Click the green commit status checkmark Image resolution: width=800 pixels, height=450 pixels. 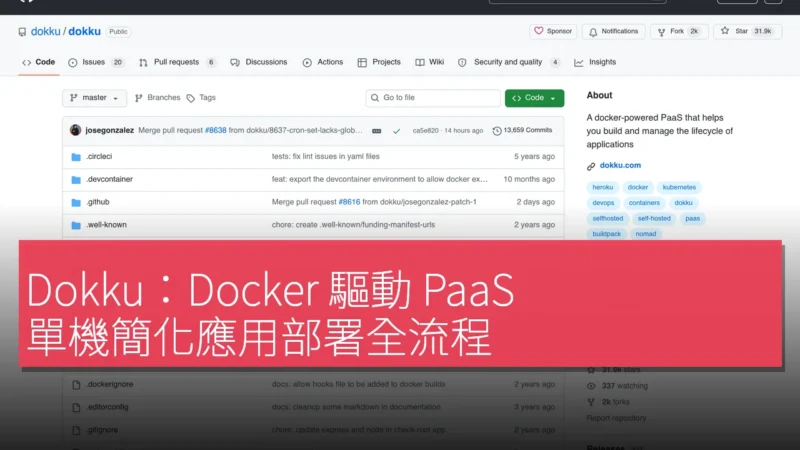click(x=396, y=131)
